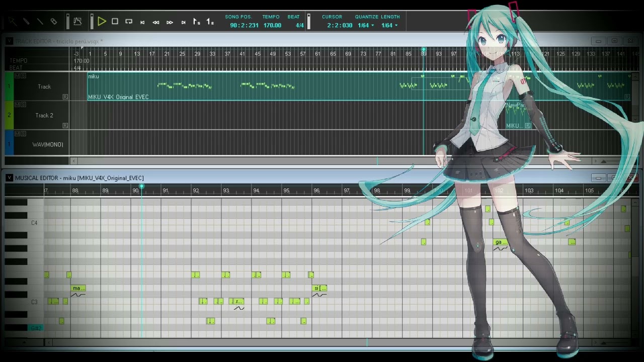Select the 'ga' note in piano roll

click(x=500, y=242)
